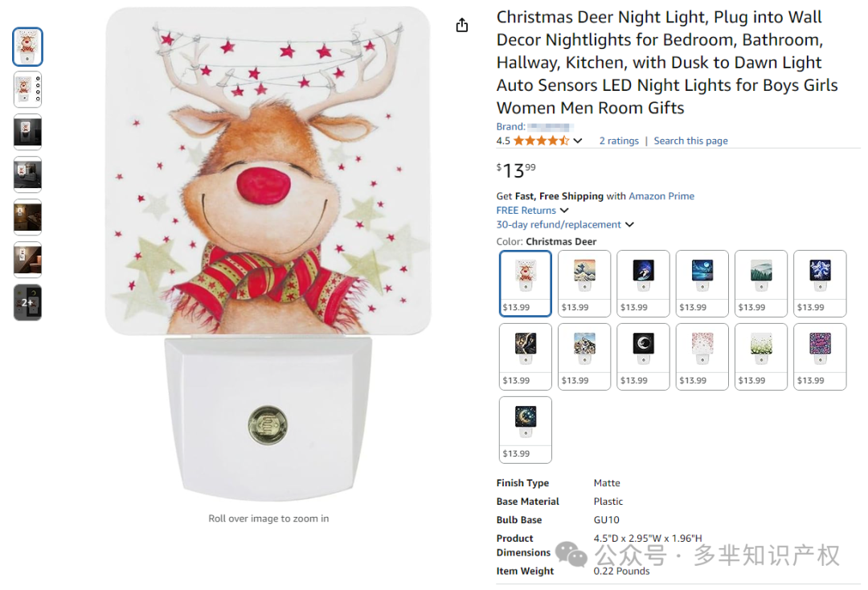Open the 2 ratings link
868x590 pixels.
[619, 141]
